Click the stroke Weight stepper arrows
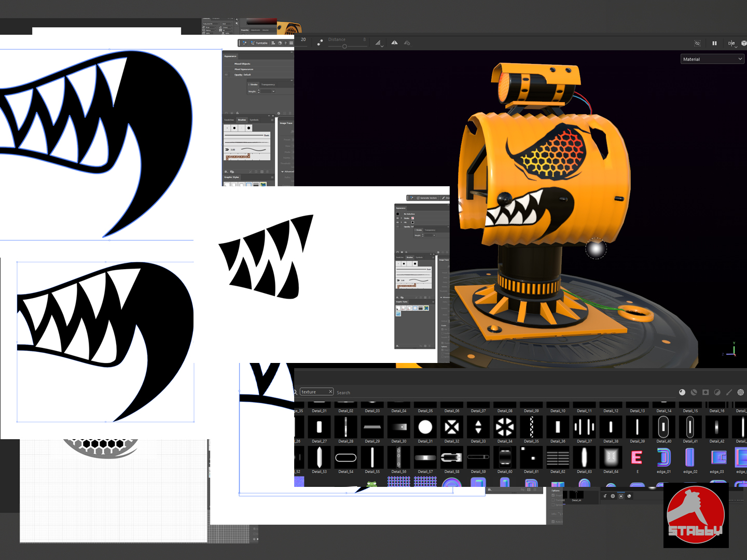Screen dimensions: 747x560 [x=259, y=91]
